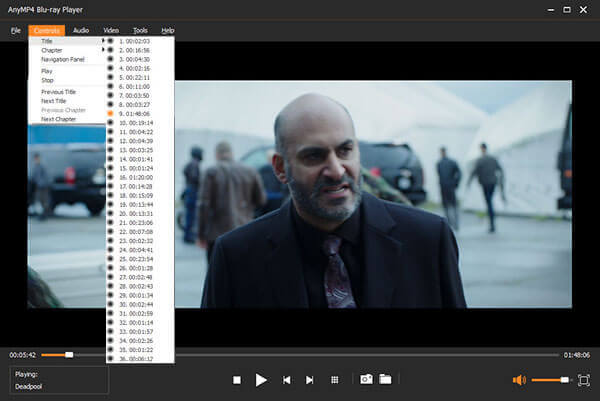Viewport: 600px width, 401px height.
Task: Open the Video menu
Action: pyautogui.click(x=111, y=30)
